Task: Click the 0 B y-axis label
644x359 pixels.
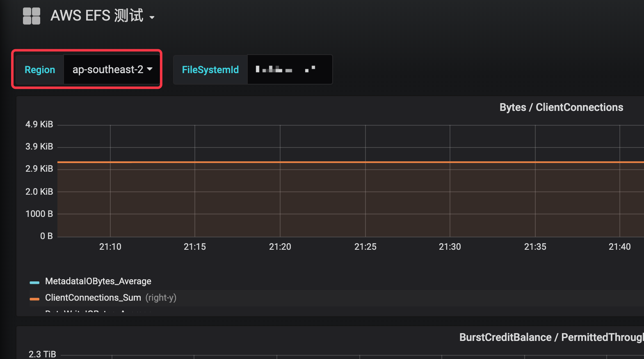Action: coord(46,236)
